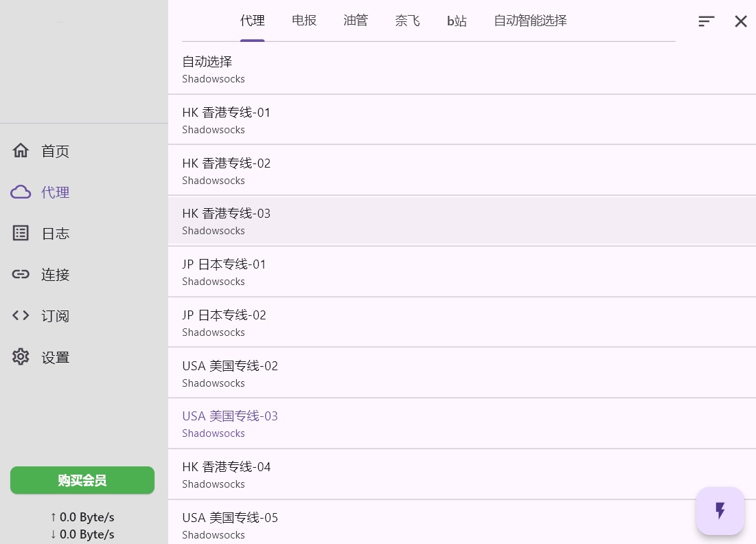This screenshot has height=544, width=756.
Task: Close the proxy panel with X
Action: coord(741,21)
